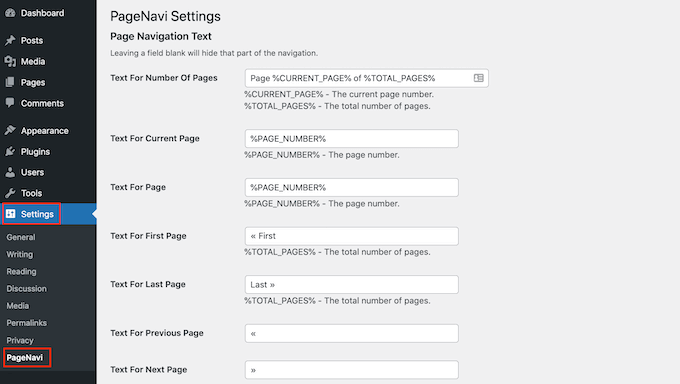Click the Tools wrench icon

pos(10,193)
